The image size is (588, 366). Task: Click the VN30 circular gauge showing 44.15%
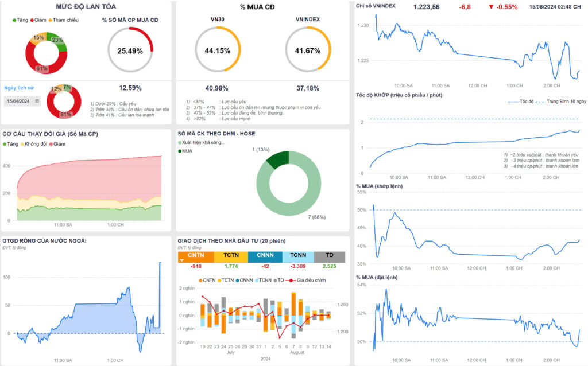(x=218, y=50)
